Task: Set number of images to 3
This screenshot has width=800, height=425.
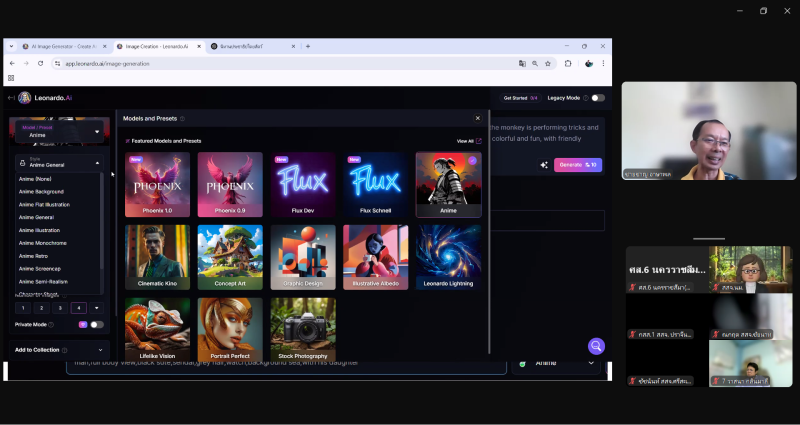Action: 60,308
